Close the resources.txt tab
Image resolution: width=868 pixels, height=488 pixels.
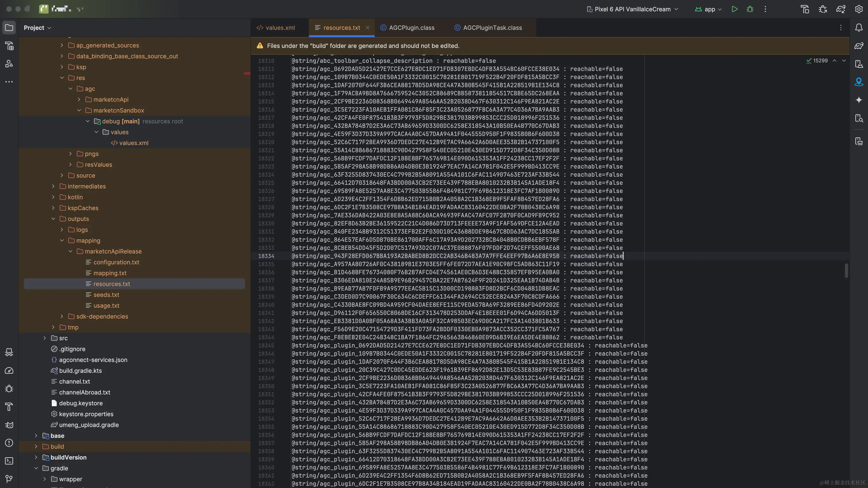368,28
